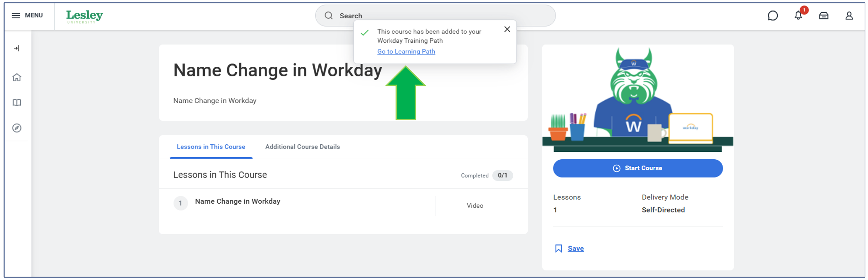Screen dimensions: 868x280
Task: Click the Search input field
Action: pyautogui.click(x=435, y=16)
